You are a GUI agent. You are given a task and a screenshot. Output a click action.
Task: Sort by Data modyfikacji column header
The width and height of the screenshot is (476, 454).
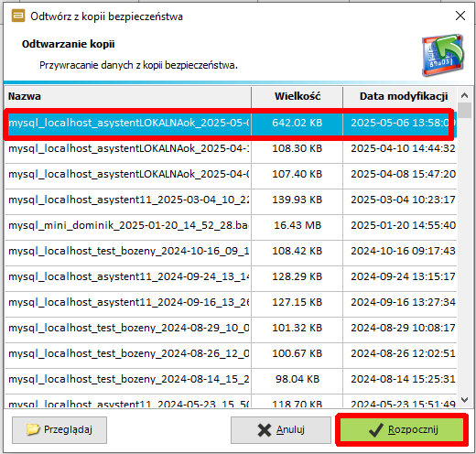(x=400, y=97)
